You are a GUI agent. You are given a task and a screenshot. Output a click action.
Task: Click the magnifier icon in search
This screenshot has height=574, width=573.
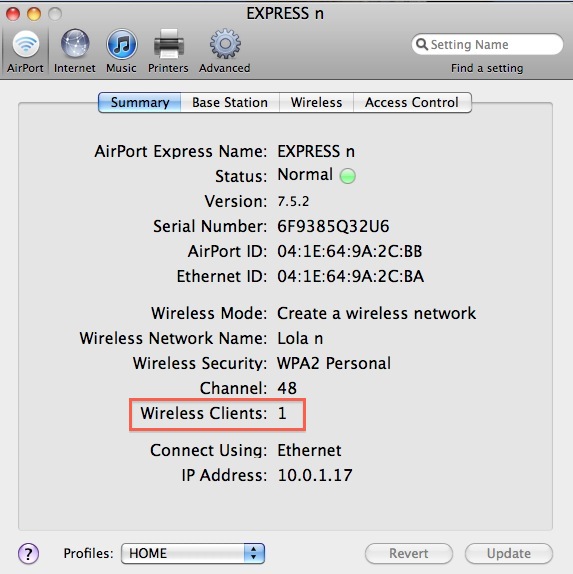(422, 44)
